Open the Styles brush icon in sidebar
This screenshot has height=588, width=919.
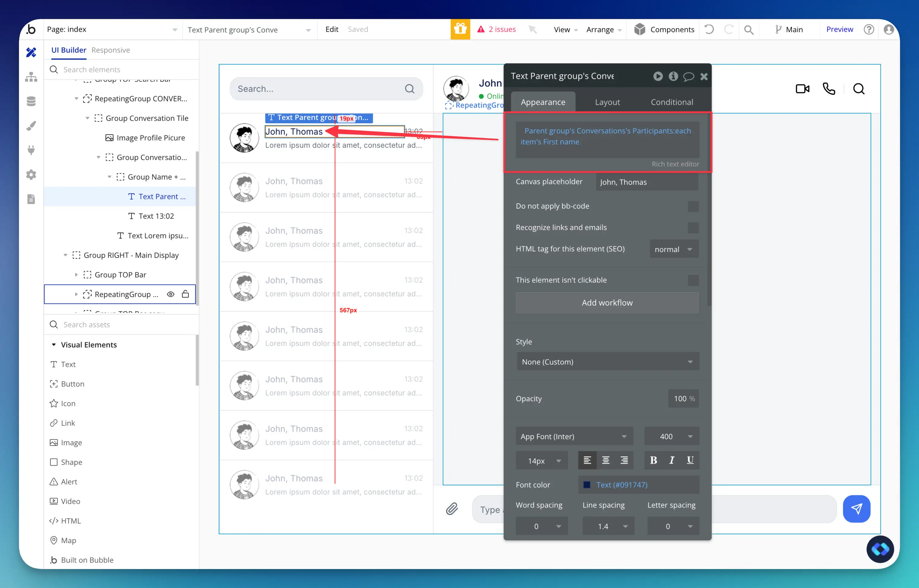click(31, 126)
